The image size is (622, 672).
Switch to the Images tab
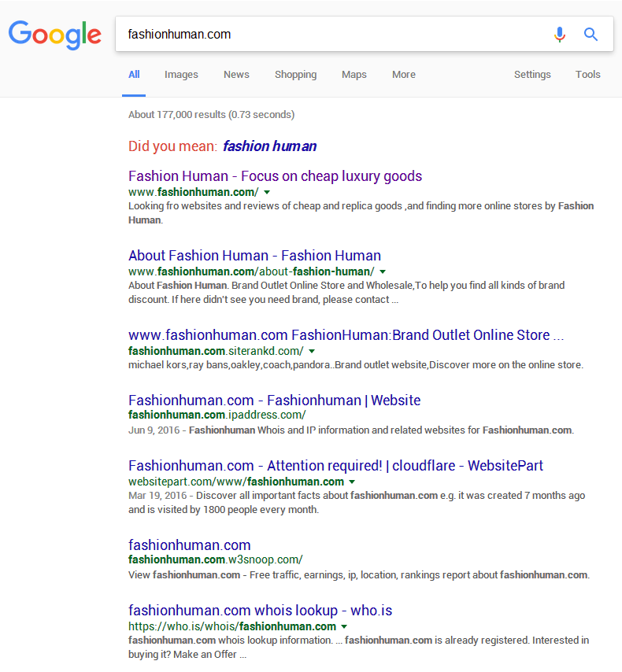click(181, 75)
